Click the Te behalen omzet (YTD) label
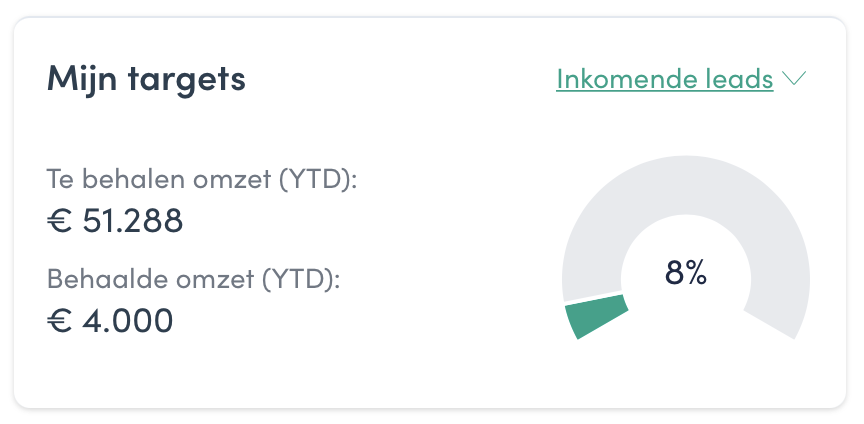Viewport: 864px width, 424px height. pyautogui.click(x=202, y=179)
